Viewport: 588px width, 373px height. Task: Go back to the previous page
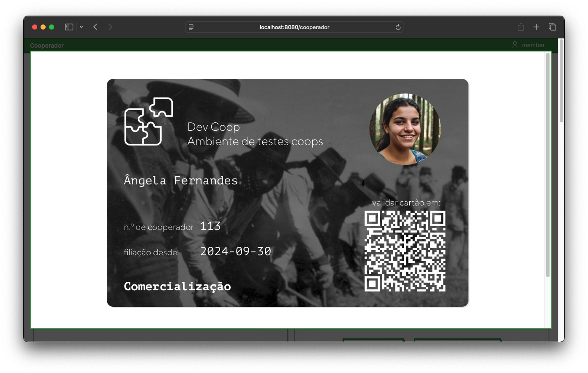tap(95, 27)
